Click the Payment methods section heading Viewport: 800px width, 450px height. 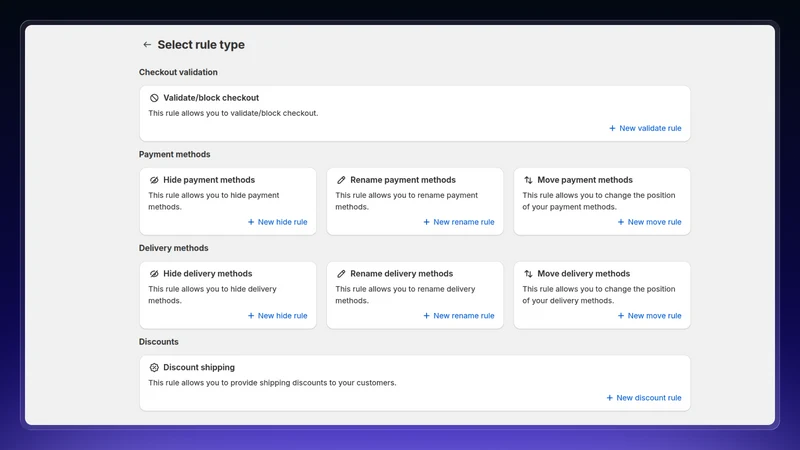174,154
